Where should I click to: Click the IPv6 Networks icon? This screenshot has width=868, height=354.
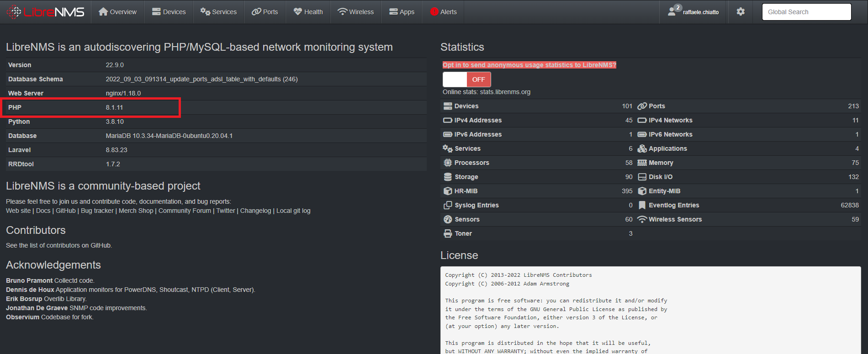tap(642, 134)
